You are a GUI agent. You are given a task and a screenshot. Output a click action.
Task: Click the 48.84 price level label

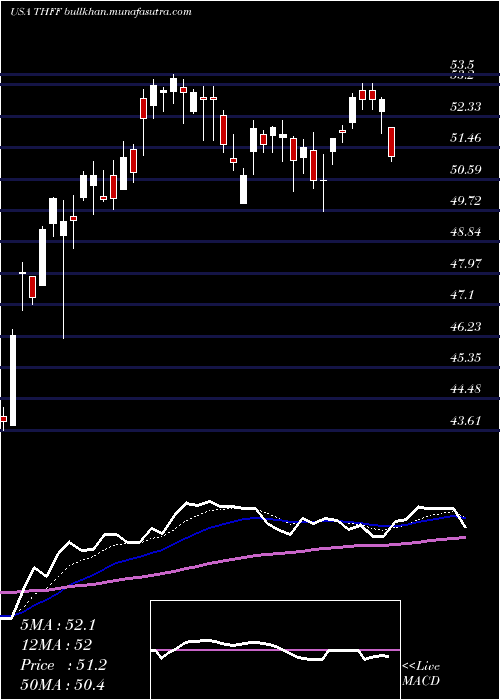tap(465, 232)
